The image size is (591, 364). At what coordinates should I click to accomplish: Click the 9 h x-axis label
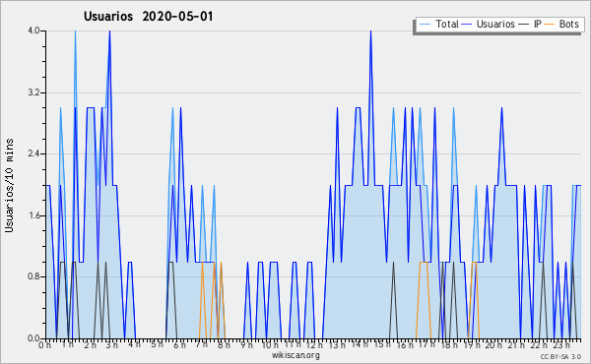click(246, 345)
